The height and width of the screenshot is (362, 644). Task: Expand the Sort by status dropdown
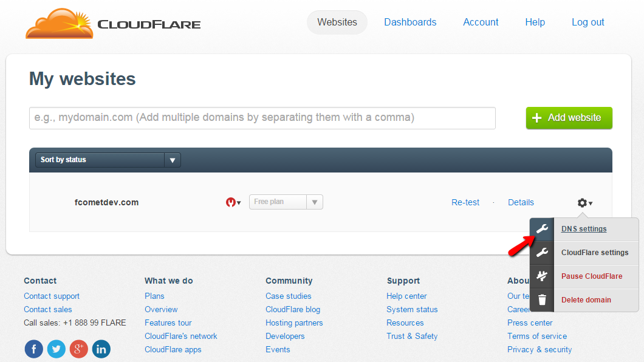tap(108, 160)
